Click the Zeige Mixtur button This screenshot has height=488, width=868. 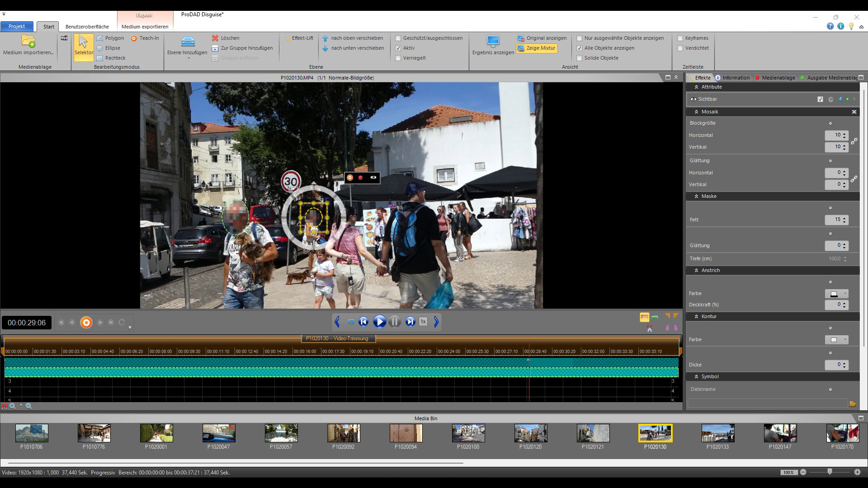point(537,48)
